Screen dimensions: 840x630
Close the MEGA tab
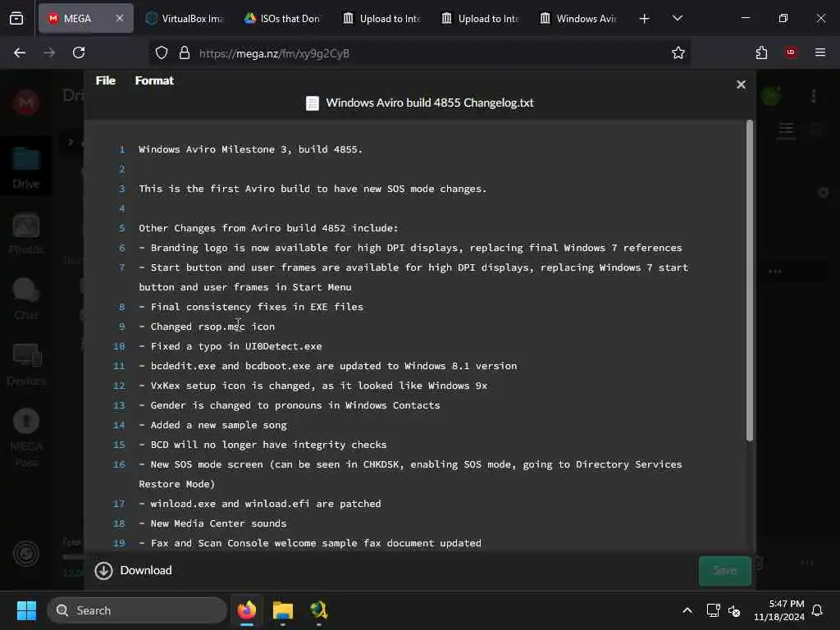(x=120, y=18)
